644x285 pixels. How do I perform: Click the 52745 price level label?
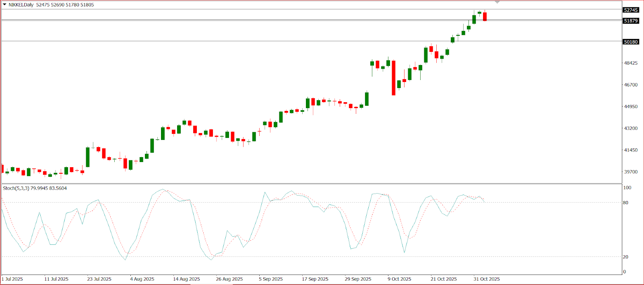coord(630,10)
